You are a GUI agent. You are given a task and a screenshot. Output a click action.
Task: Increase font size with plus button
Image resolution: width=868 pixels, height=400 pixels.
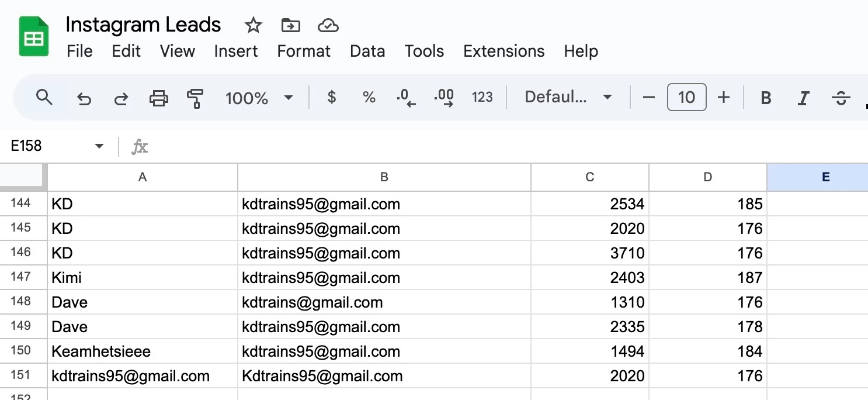click(x=723, y=97)
